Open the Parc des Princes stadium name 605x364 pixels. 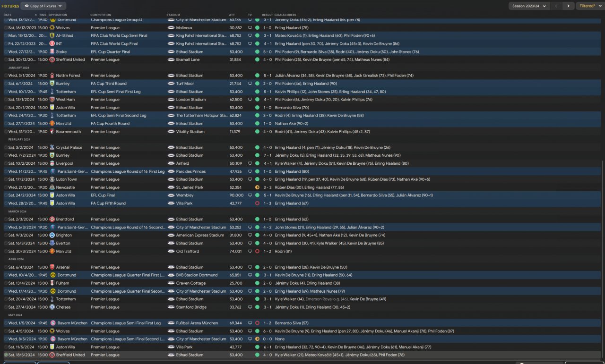[x=191, y=171]
